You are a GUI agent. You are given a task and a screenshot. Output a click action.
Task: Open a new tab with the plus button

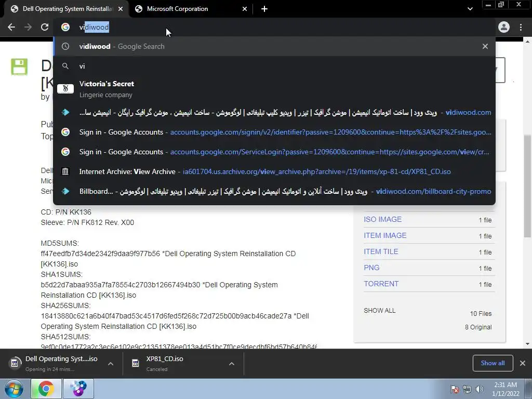[264, 9]
